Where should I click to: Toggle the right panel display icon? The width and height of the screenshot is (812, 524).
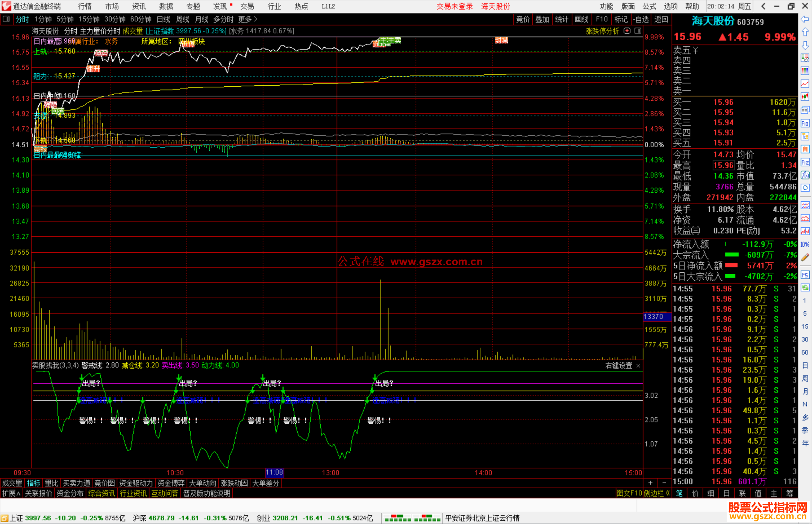[638, 31]
